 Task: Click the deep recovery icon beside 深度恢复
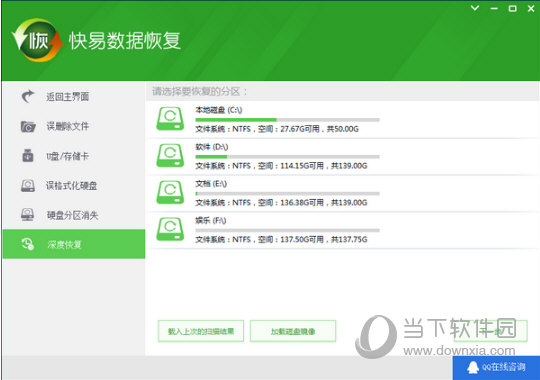coord(28,244)
